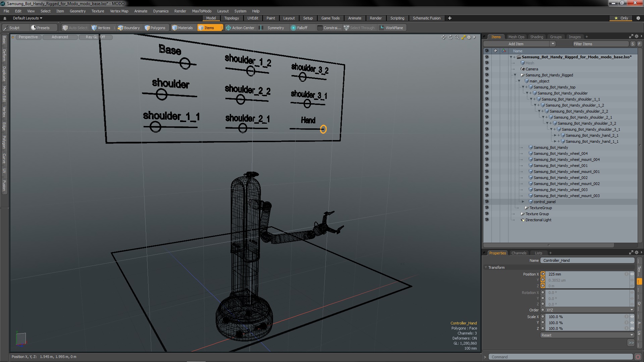Viewport: 644px width, 362px height.
Task: Switch to the Topology layout tab
Action: pyautogui.click(x=231, y=18)
